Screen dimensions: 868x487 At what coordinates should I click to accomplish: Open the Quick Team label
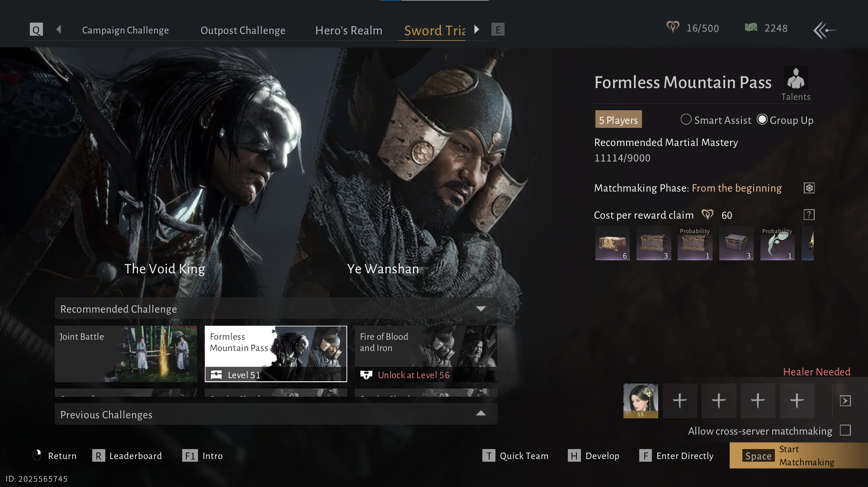[524, 456]
